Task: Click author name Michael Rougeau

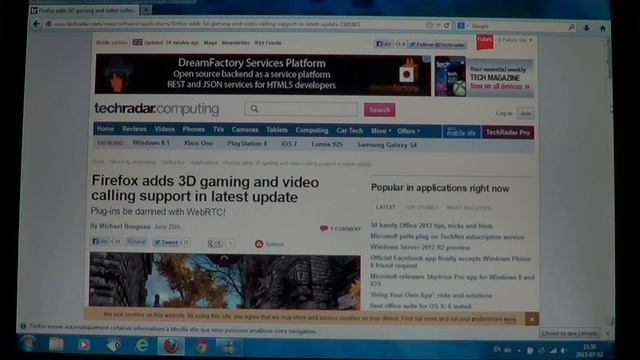Action: point(125,226)
